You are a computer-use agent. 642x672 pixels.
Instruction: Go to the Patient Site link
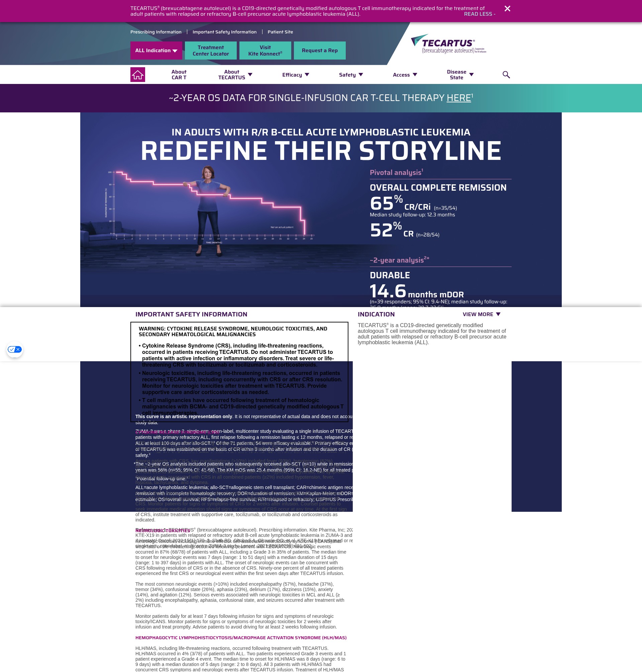(x=280, y=32)
